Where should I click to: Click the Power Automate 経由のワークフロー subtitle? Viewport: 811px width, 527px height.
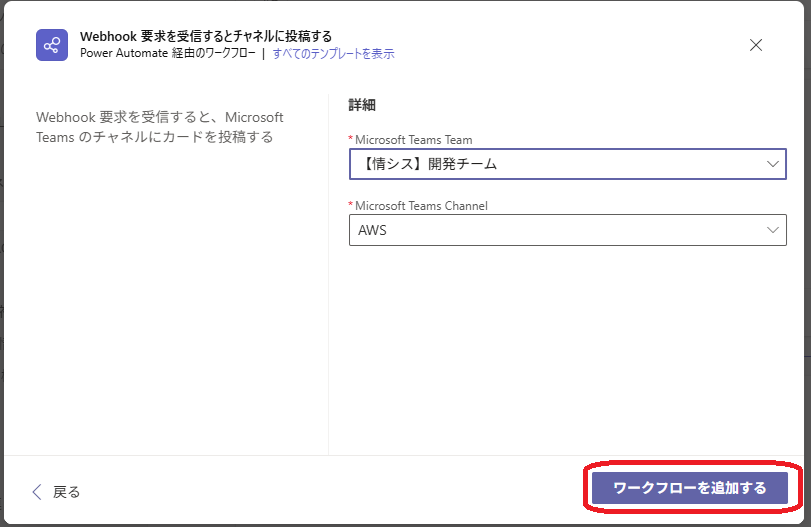pos(168,53)
